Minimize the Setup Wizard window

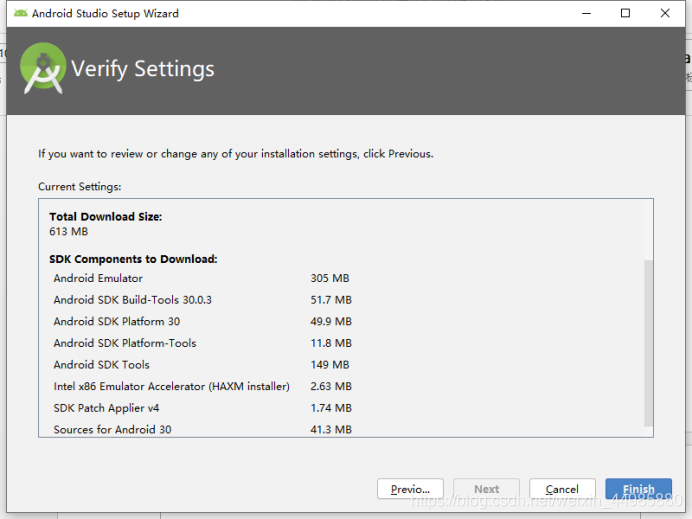pyautogui.click(x=586, y=13)
